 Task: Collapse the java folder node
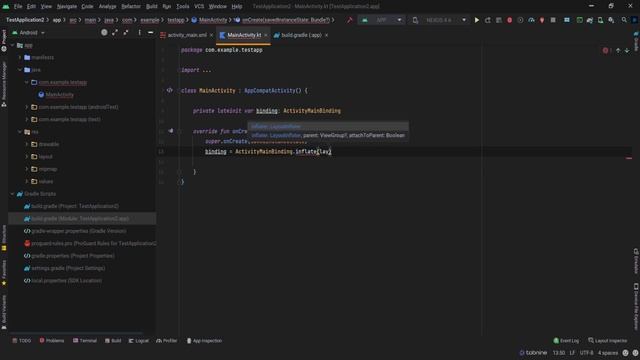point(20,70)
